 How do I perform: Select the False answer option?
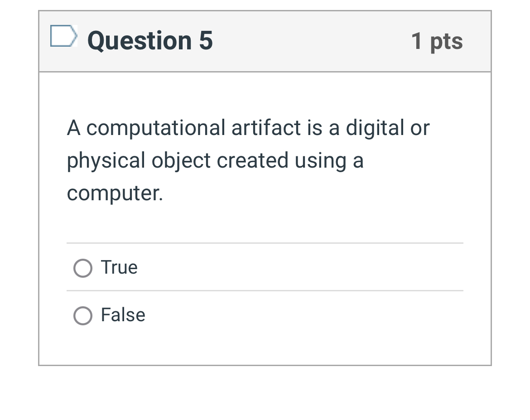82,316
